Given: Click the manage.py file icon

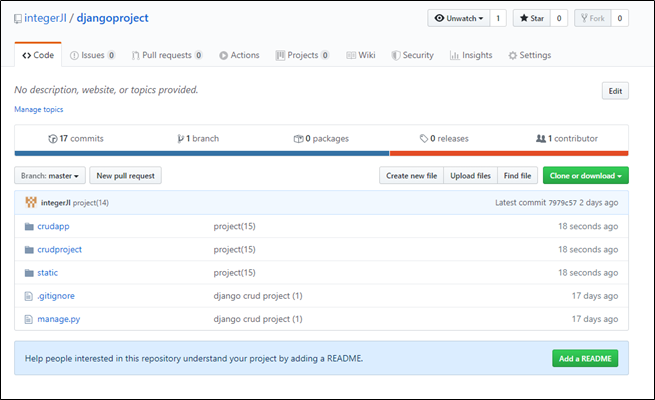Looking at the screenshot, I should coord(28,319).
